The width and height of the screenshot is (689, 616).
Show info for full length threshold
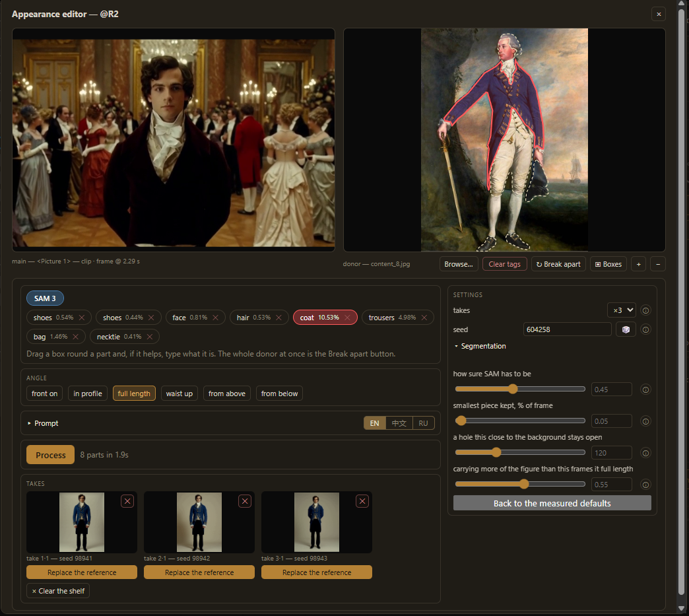[x=645, y=485]
